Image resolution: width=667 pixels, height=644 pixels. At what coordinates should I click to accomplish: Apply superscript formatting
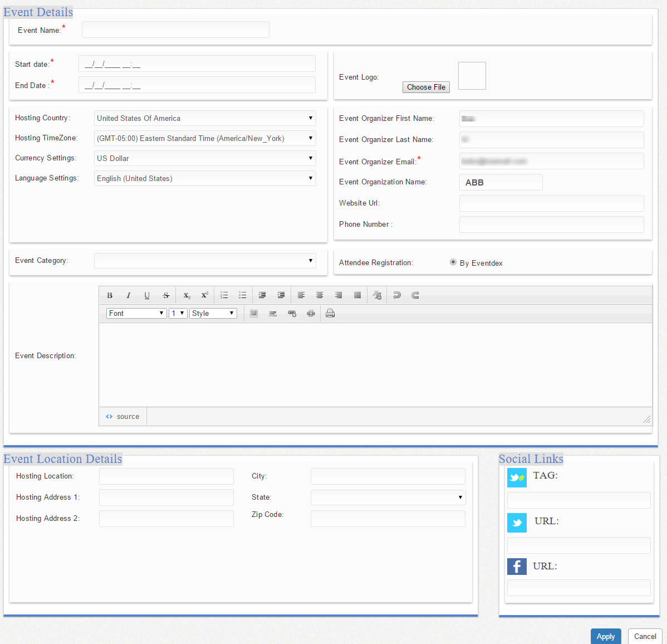point(204,295)
